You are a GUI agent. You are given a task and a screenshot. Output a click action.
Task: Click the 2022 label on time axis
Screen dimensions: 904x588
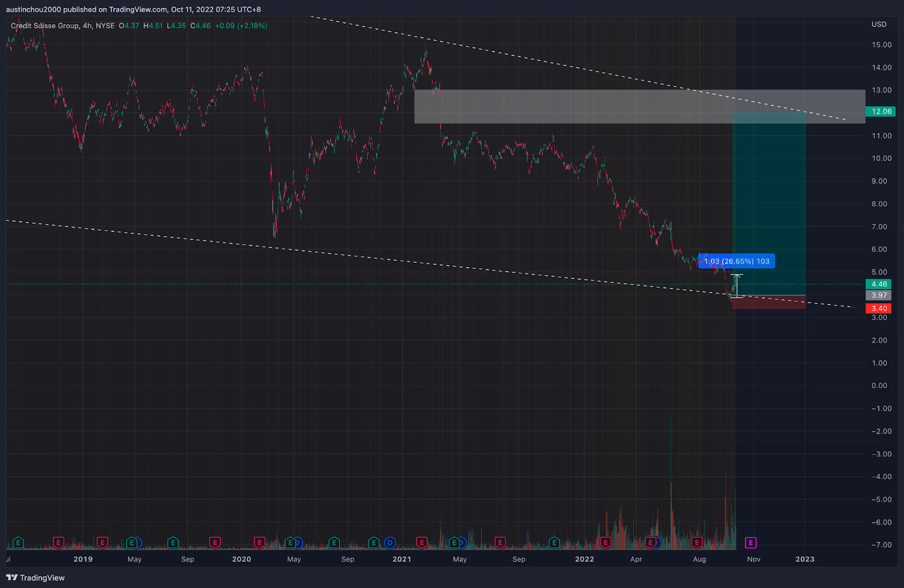tap(584, 559)
